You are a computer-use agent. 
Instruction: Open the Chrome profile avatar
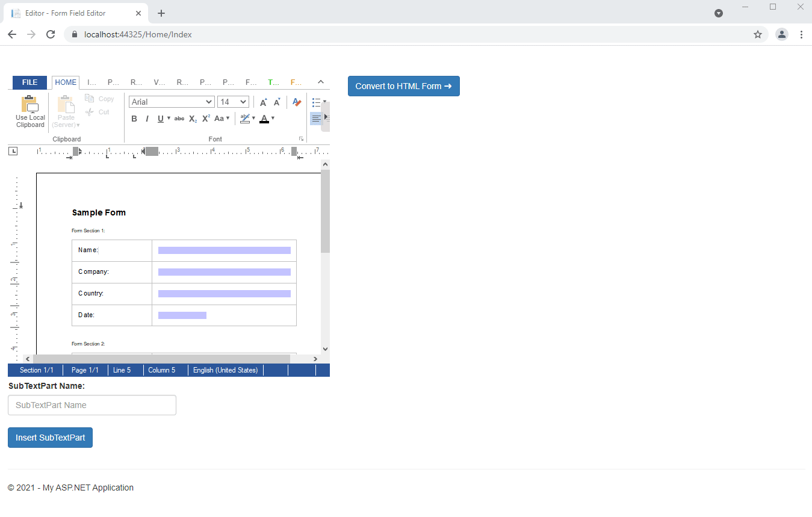(x=782, y=34)
